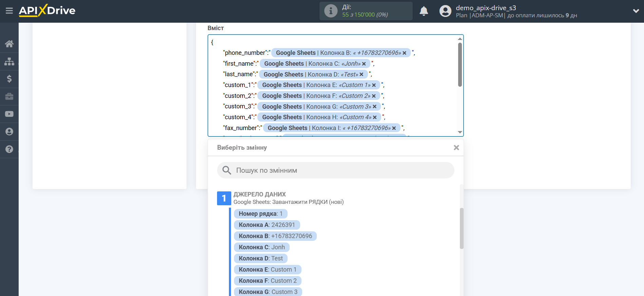Viewport: 644px width, 296px height.
Task: Click the actions counter '55 з 150'000'
Action: point(358,15)
